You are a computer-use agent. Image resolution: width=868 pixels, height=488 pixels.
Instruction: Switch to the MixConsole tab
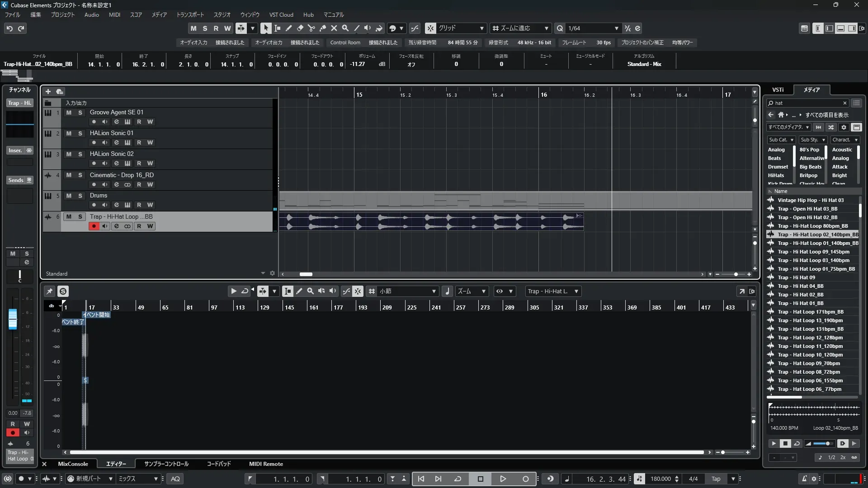73,464
